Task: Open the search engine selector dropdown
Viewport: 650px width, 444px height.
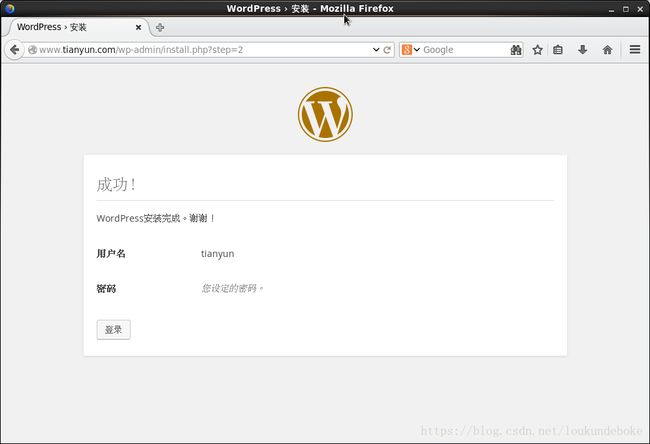Action: 417,50
